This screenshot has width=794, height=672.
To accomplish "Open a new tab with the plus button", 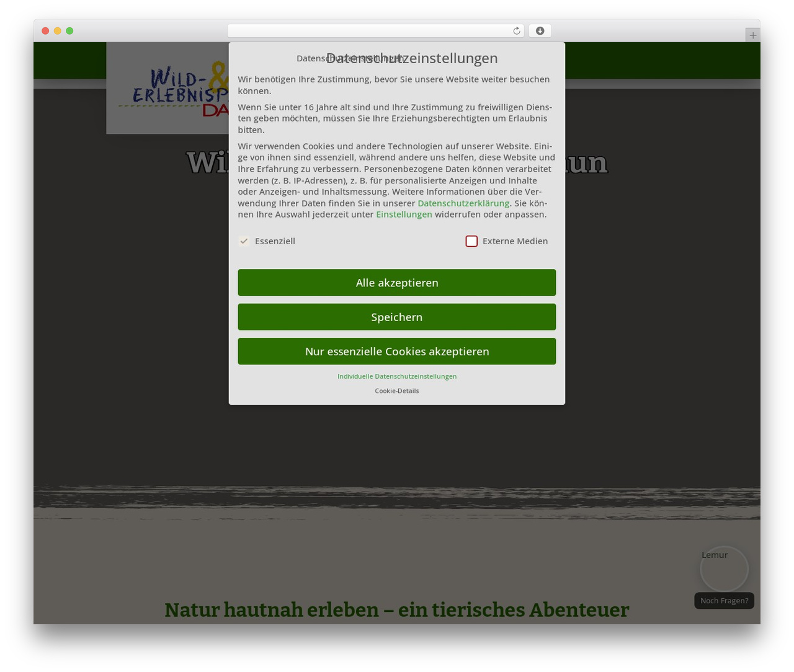I will point(752,35).
